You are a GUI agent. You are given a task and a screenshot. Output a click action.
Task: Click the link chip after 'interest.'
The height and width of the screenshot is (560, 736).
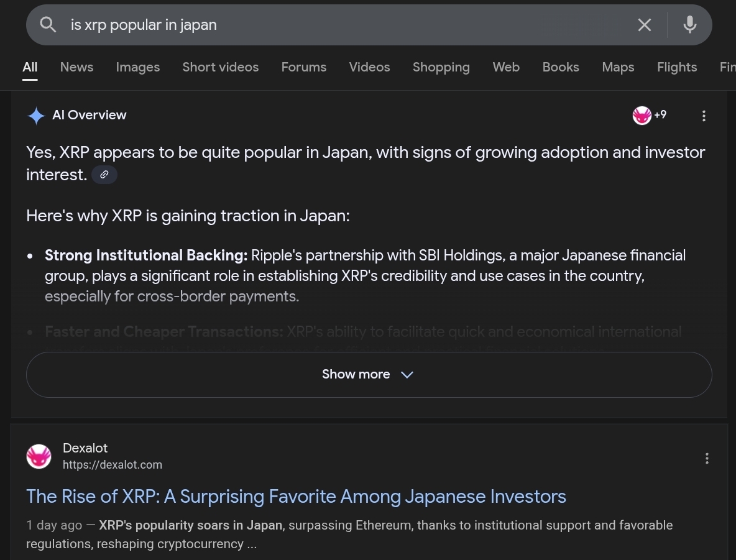click(104, 175)
